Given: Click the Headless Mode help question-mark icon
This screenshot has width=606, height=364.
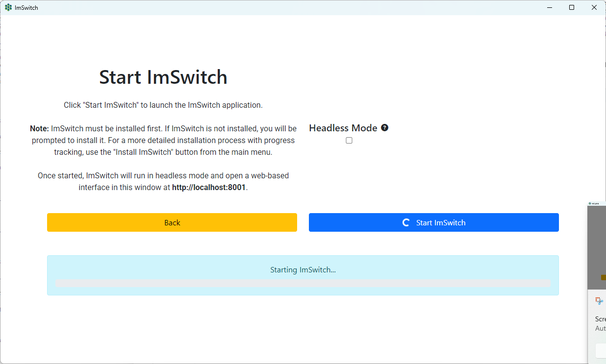Looking at the screenshot, I should click(385, 128).
